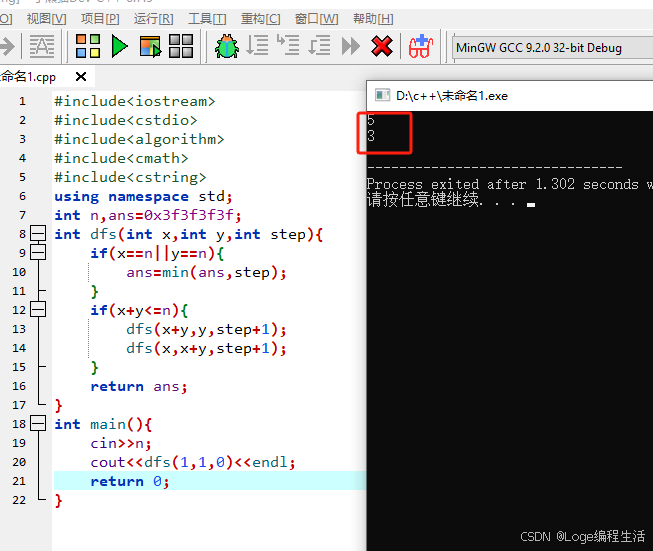The image size is (653, 551).
Task: Collapse the if block fold at line 12
Action: coord(38,309)
